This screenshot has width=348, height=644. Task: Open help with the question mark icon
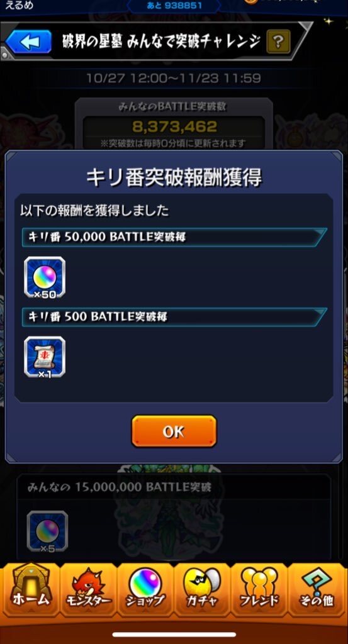pos(278,42)
